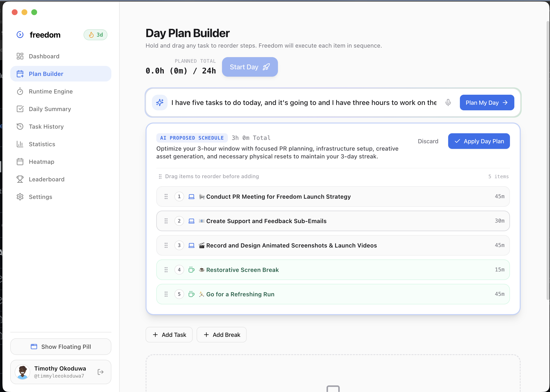Open the Heatmap view
Viewport: 550px width, 392px height.
[x=61, y=162]
